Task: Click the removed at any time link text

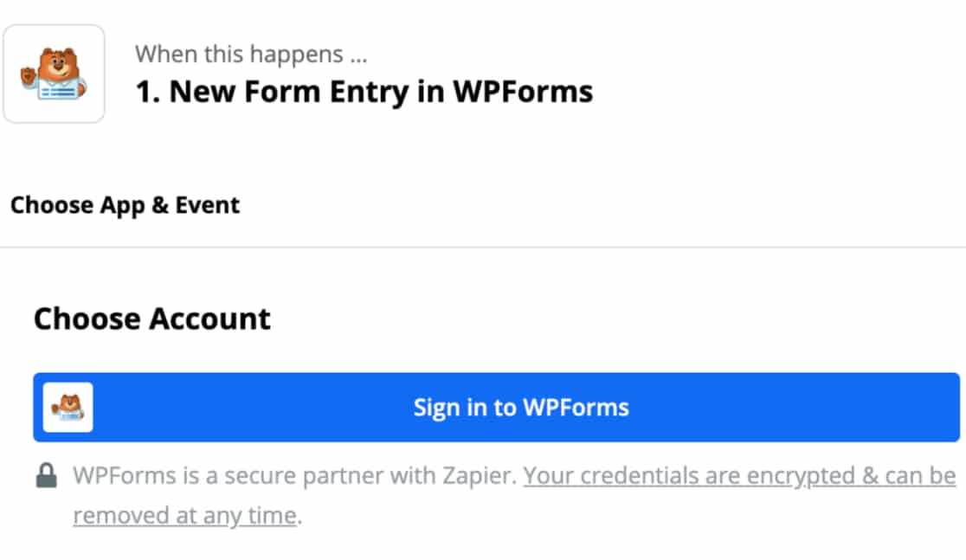Action: [184, 514]
